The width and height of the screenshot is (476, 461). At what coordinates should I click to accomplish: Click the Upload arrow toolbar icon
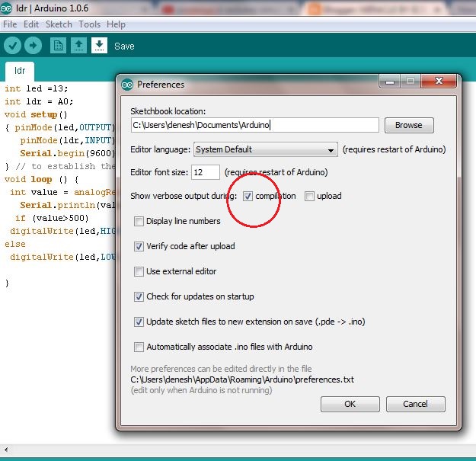click(33, 46)
